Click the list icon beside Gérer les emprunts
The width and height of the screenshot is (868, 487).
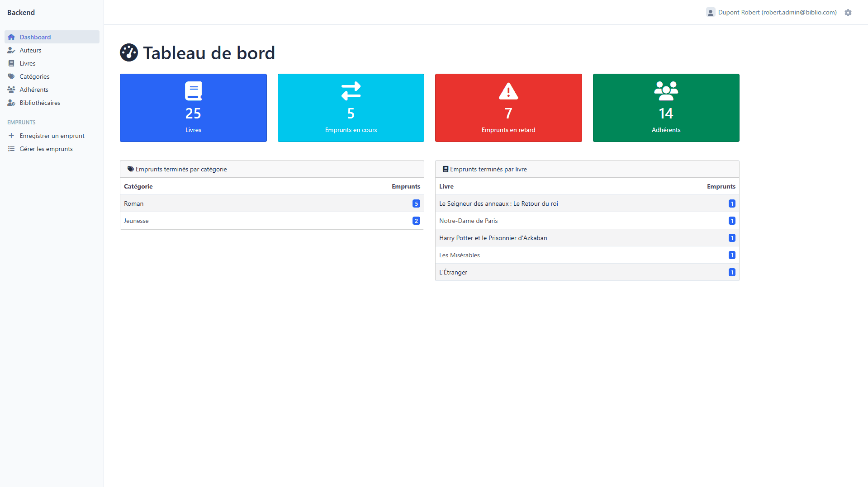click(x=11, y=149)
